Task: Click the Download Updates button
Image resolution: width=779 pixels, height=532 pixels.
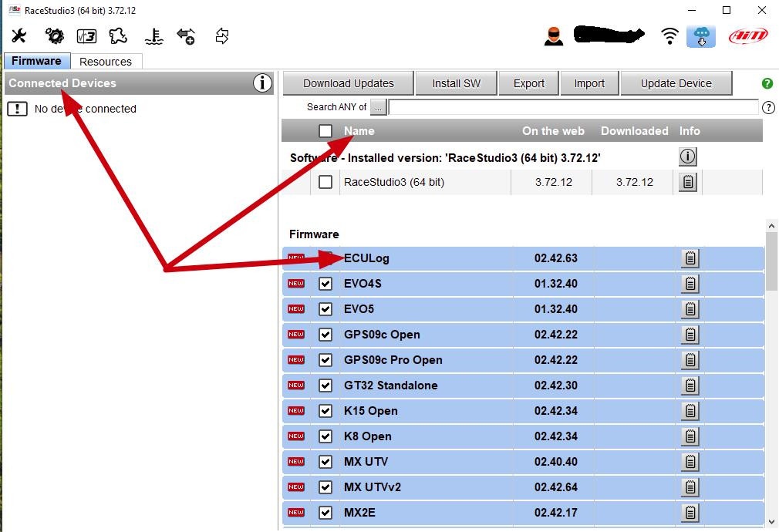Action: pyautogui.click(x=349, y=83)
